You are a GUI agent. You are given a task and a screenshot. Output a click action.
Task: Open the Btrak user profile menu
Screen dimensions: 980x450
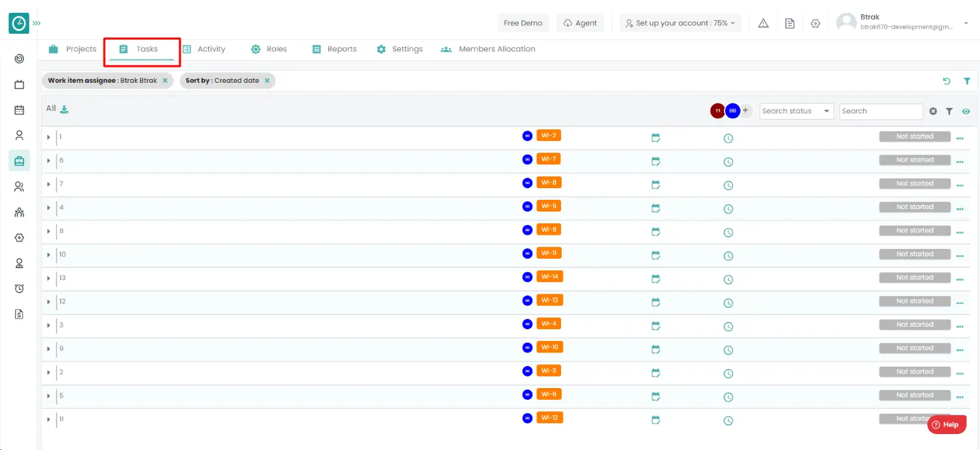[x=903, y=22]
